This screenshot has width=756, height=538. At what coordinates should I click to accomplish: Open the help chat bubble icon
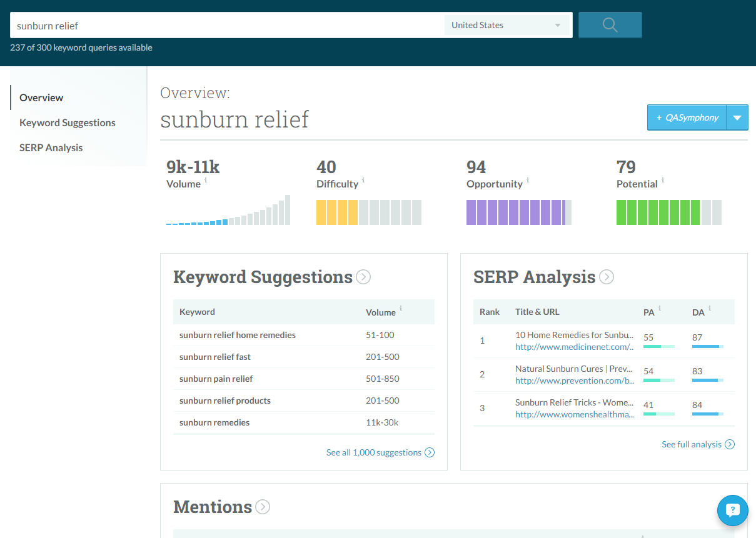tap(732, 511)
